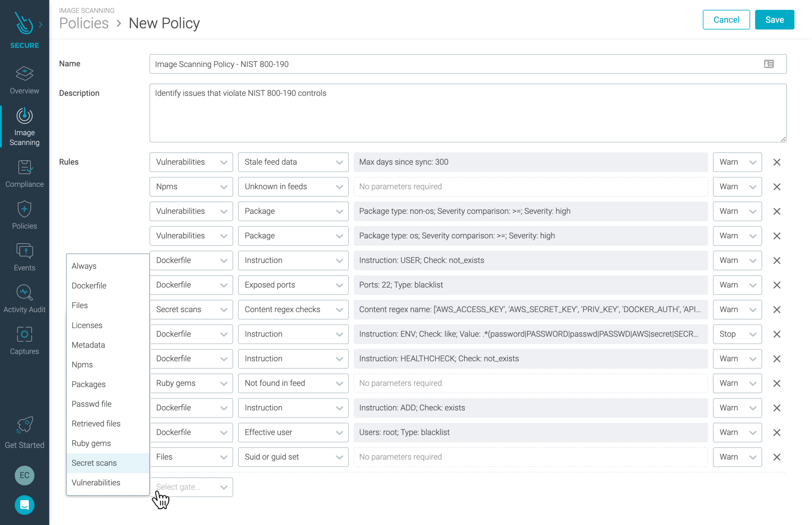
Task: Open the Effective user trigger dropdown
Action: point(293,432)
